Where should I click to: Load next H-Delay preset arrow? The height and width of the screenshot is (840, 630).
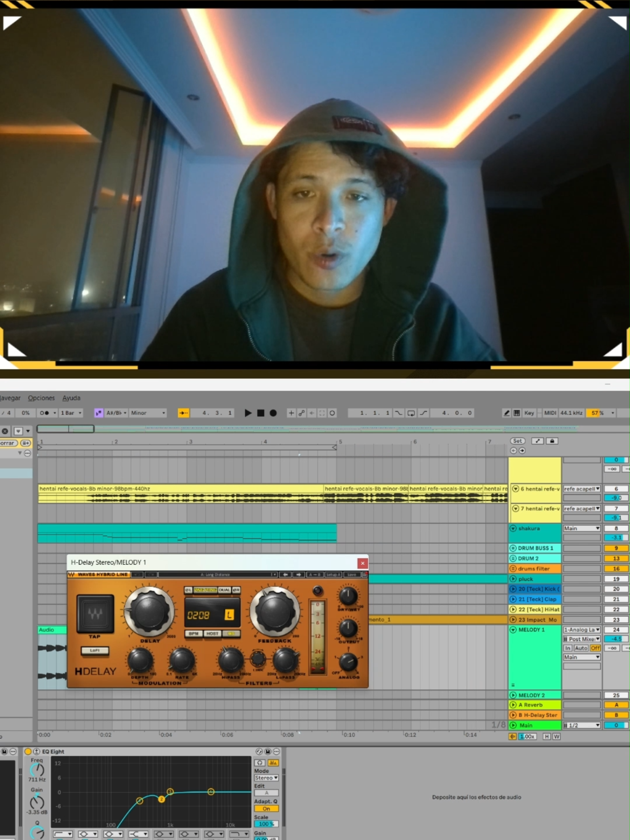[x=299, y=575]
